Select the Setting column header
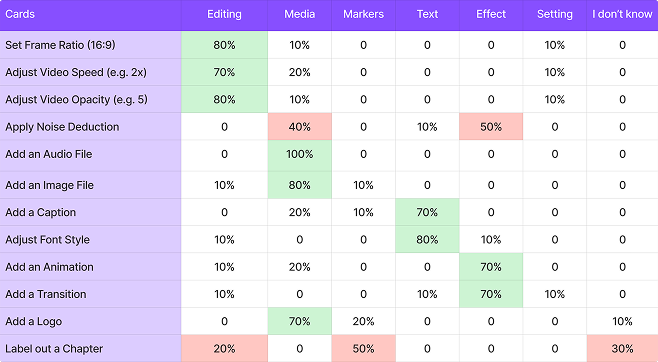 tap(555, 14)
